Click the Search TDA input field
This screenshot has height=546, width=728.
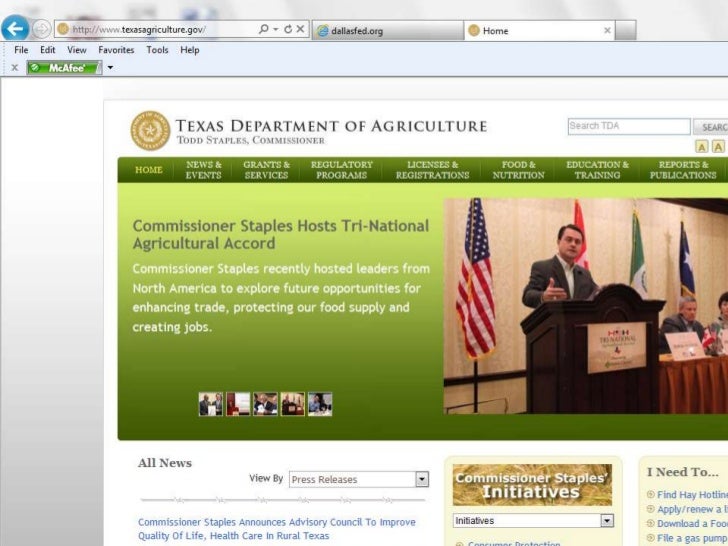pos(629,126)
